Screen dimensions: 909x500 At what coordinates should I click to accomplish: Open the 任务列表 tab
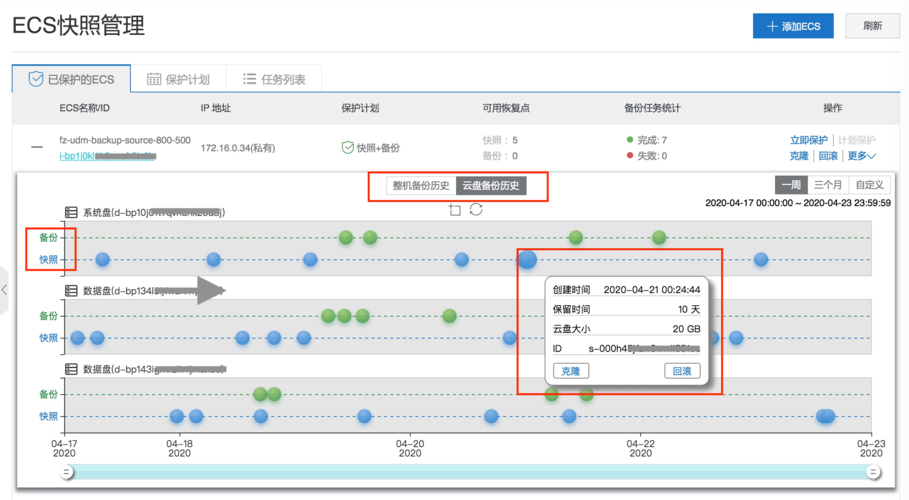(274, 79)
